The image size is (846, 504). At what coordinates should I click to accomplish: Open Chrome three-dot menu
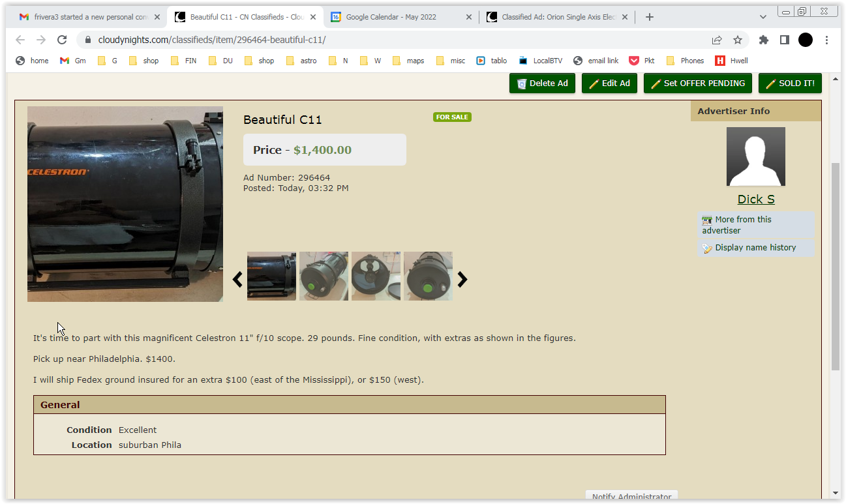(x=826, y=40)
